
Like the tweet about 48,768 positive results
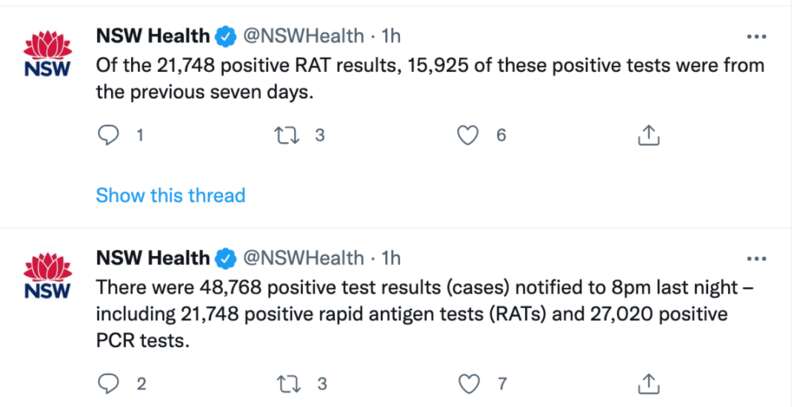coord(469,384)
